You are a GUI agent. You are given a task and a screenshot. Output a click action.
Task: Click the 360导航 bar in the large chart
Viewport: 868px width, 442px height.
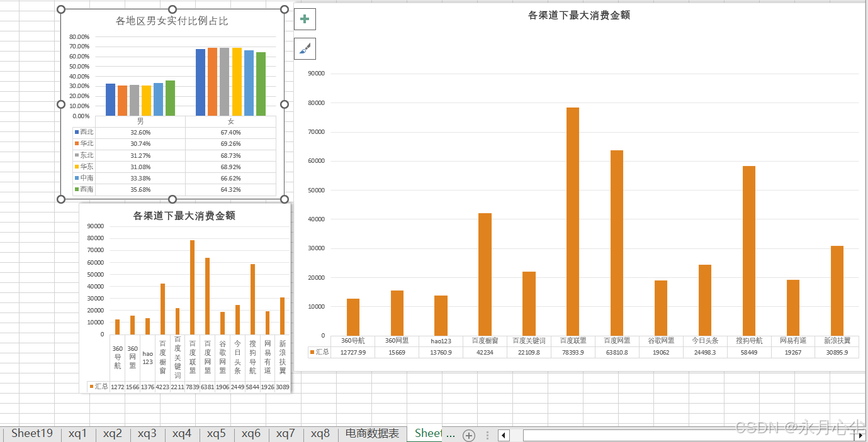click(352, 317)
